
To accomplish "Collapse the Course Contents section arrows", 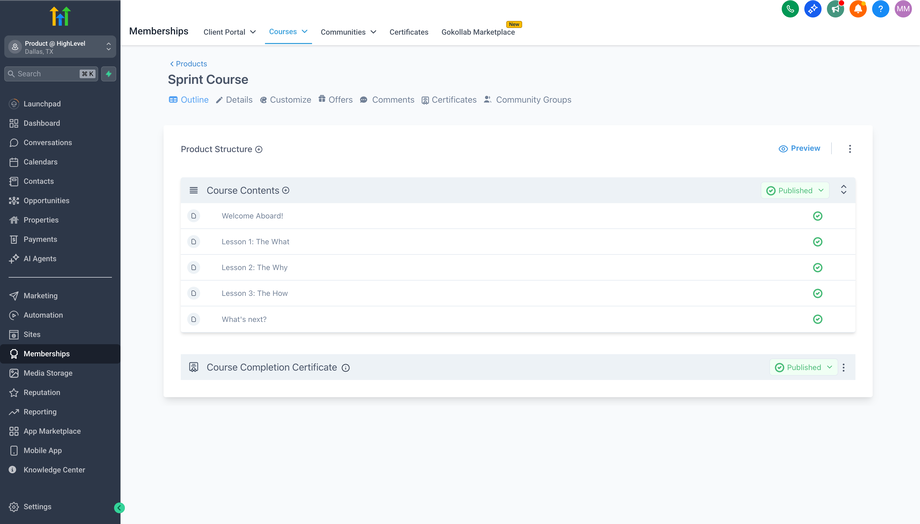I will point(844,190).
